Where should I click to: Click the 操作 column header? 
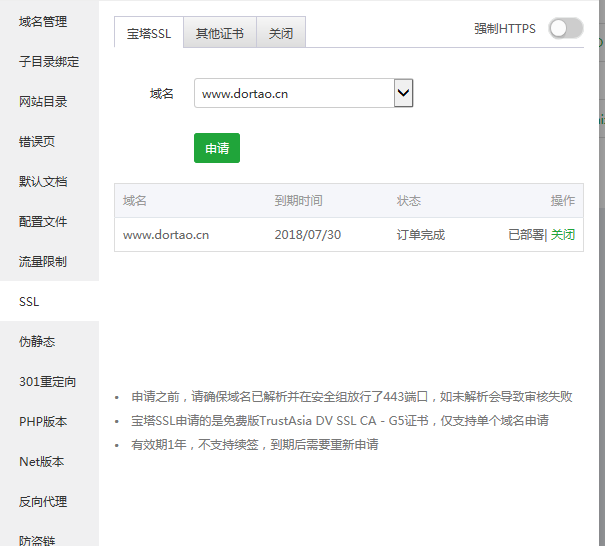563,201
